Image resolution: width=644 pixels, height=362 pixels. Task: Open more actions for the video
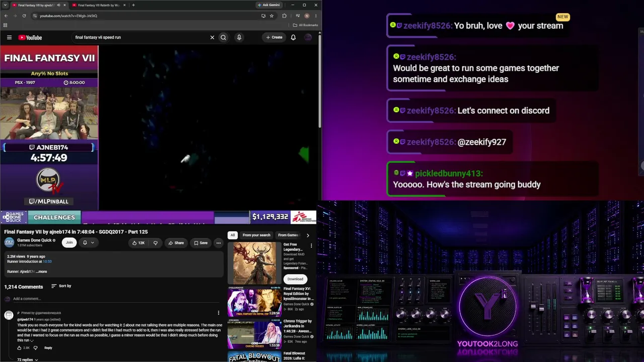218,243
